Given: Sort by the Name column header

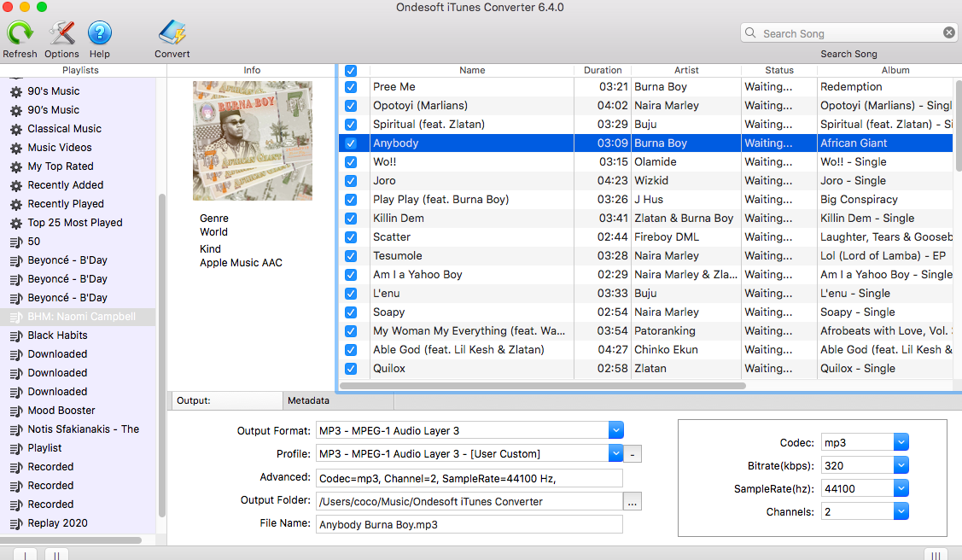Looking at the screenshot, I should [x=472, y=70].
